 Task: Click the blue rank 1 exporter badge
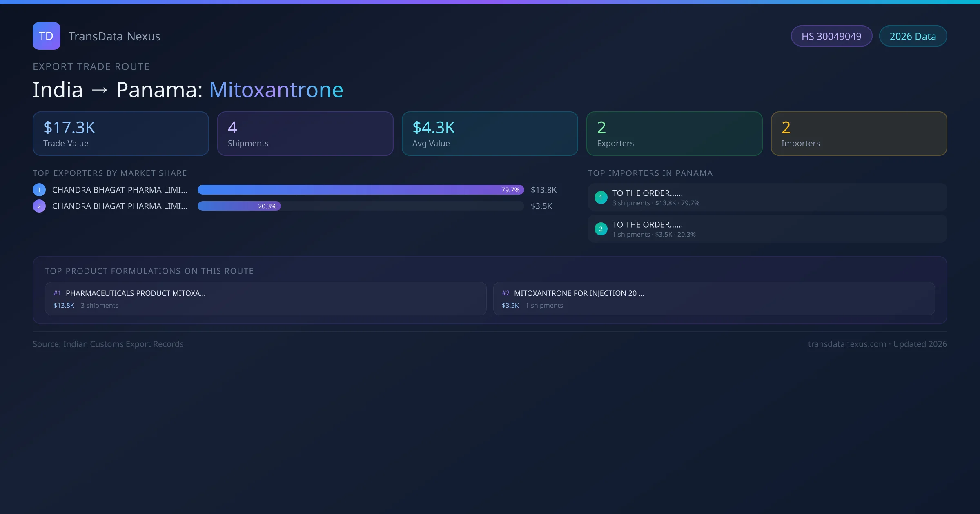tap(39, 190)
